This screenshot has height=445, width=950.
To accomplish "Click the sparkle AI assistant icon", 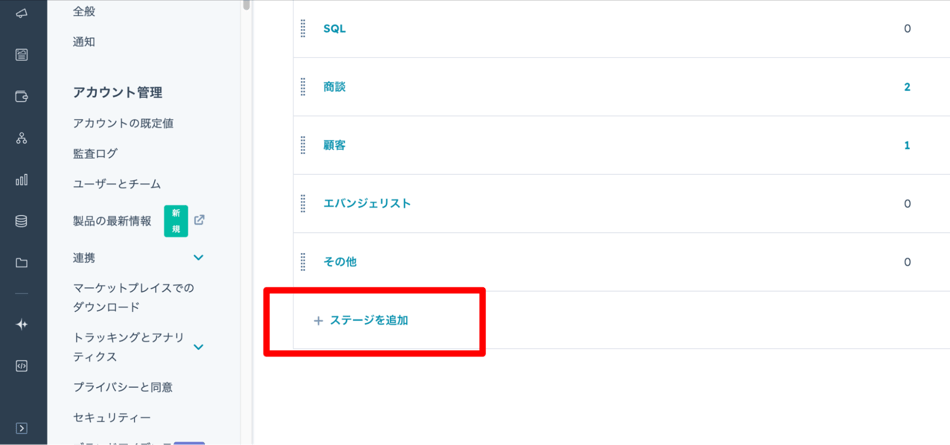I will tap(22, 325).
